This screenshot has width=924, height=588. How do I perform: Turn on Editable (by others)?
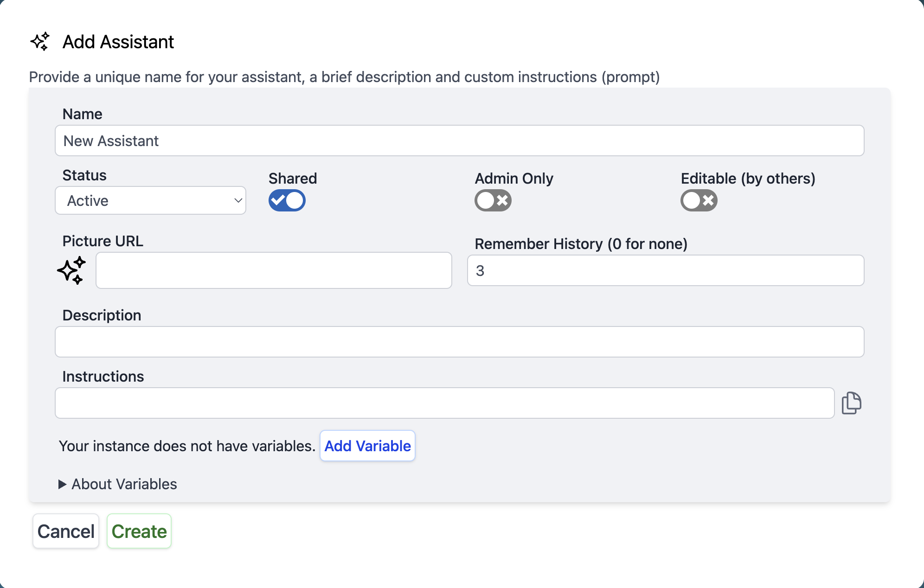pyautogui.click(x=699, y=200)
